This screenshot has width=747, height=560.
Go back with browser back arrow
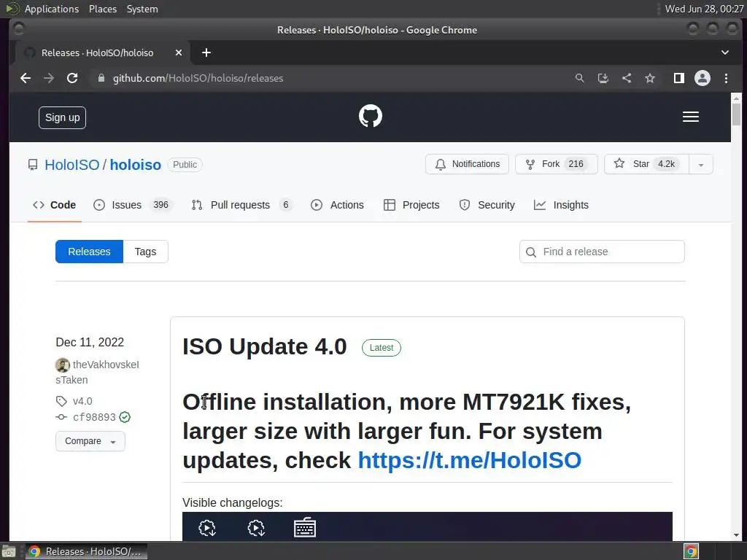[26, 78]
